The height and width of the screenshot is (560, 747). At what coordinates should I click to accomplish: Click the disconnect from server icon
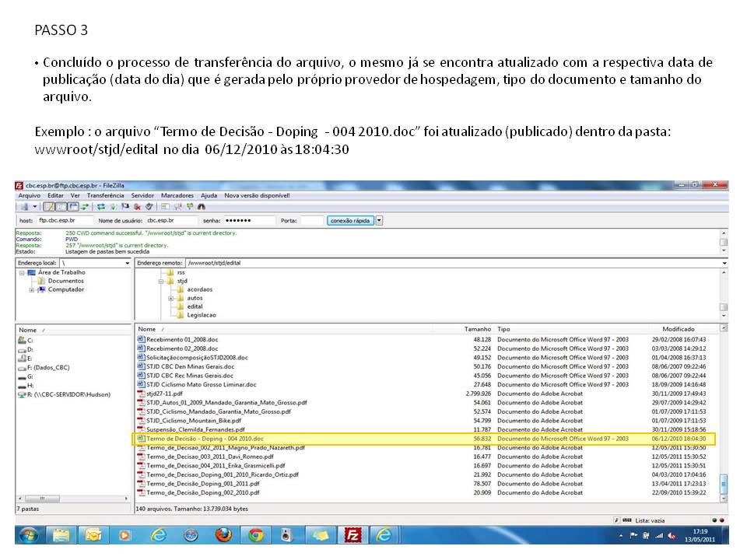(137, 207)
